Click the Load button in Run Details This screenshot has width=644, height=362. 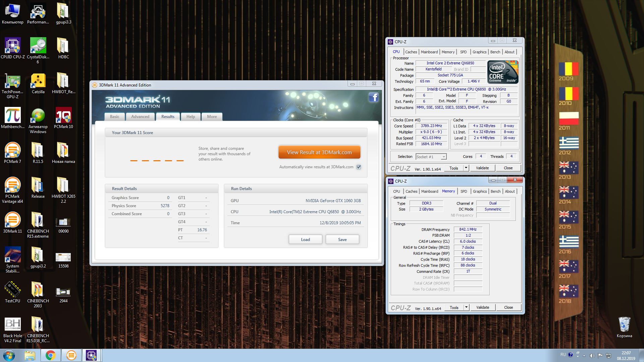(306, 239)
